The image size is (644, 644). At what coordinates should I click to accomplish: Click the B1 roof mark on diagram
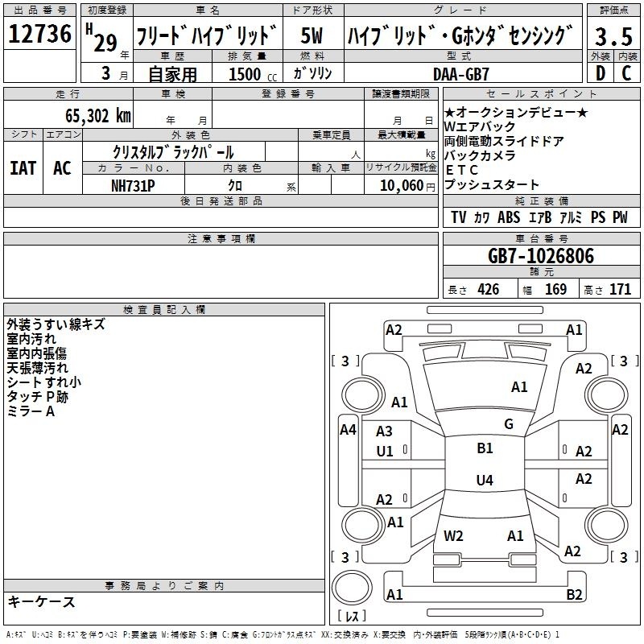[x=485, y=448]
